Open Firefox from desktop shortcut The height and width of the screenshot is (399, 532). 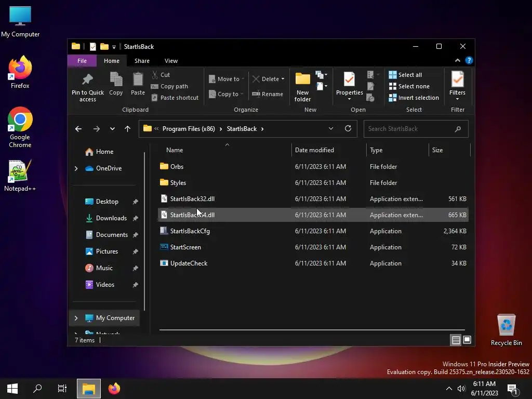pyautogui.click(x=20, y=73)
